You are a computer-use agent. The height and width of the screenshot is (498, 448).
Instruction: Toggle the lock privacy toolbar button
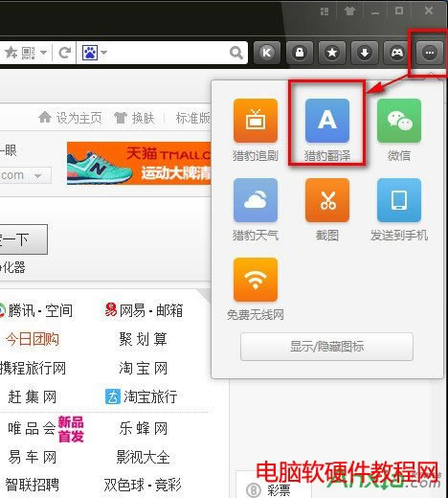(300, 53)
